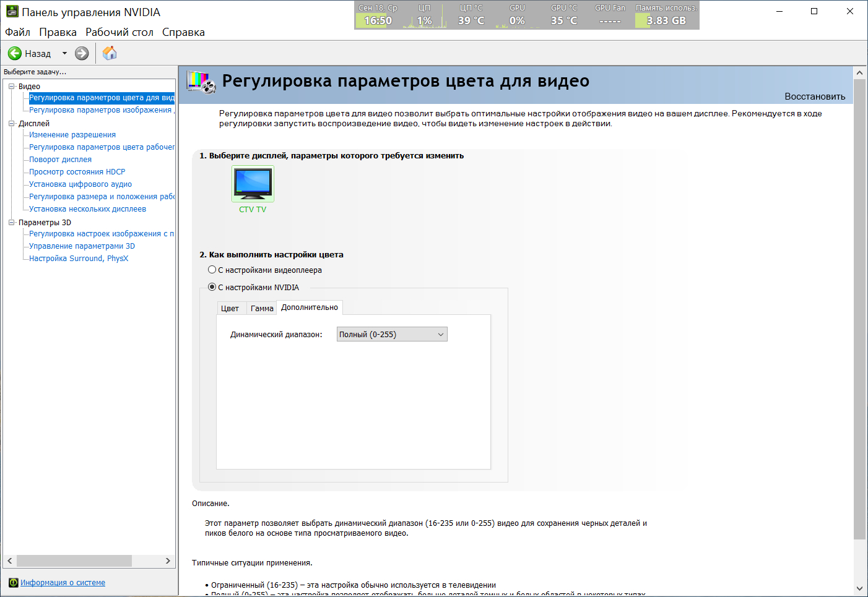
Task: Open the Назад history dropdown arrow
Action: coord(64,54)
